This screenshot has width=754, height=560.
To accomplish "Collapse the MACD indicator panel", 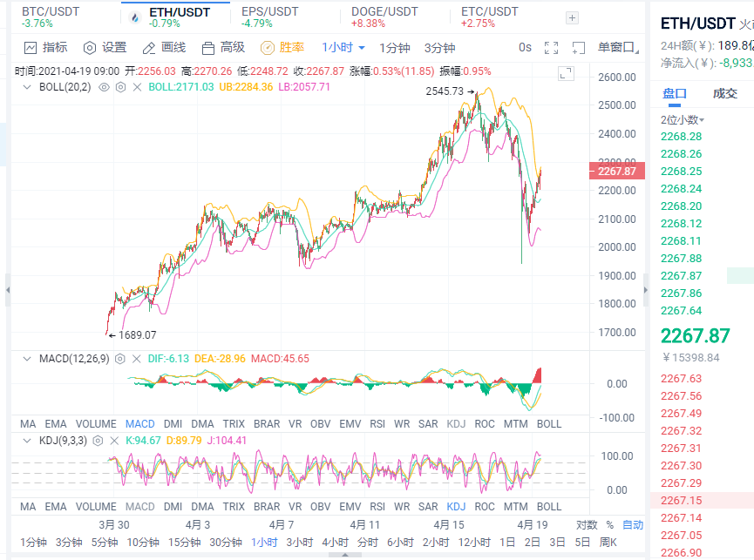I will tap(28, 359).
